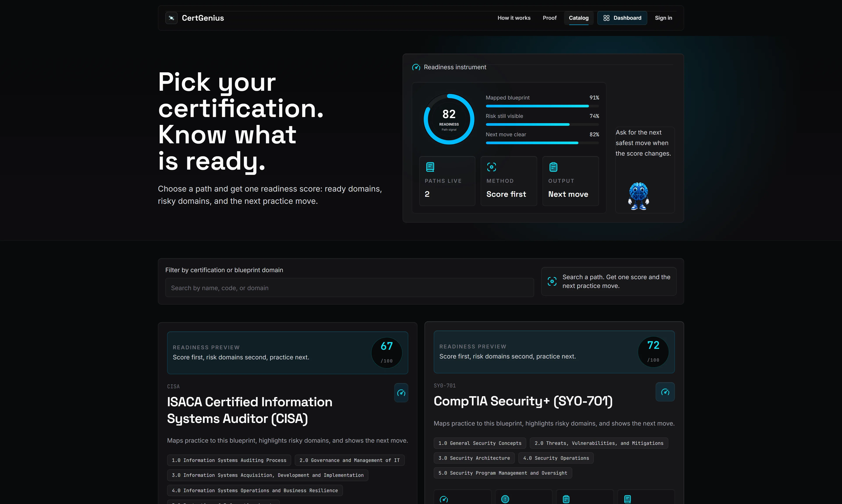Viewport: 842px width, 504px height.
Task: Click the '91%' Mapped blueprint value
Action: click(x=594, y=98)
